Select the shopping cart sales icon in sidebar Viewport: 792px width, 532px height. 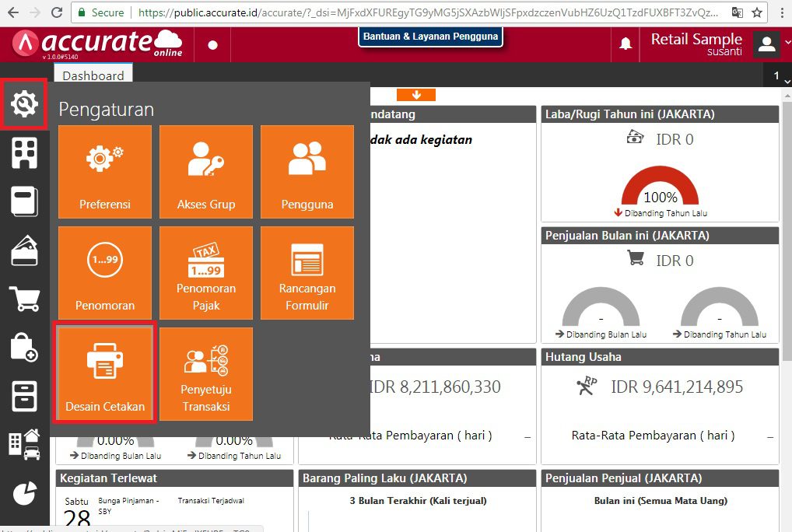[x=24, y=299]
